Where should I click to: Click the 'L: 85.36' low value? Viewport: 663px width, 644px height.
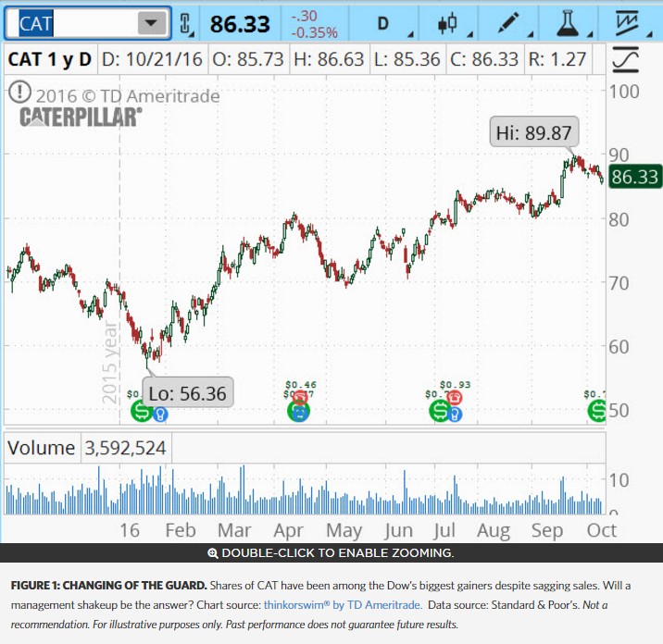(x=407, y=59)
